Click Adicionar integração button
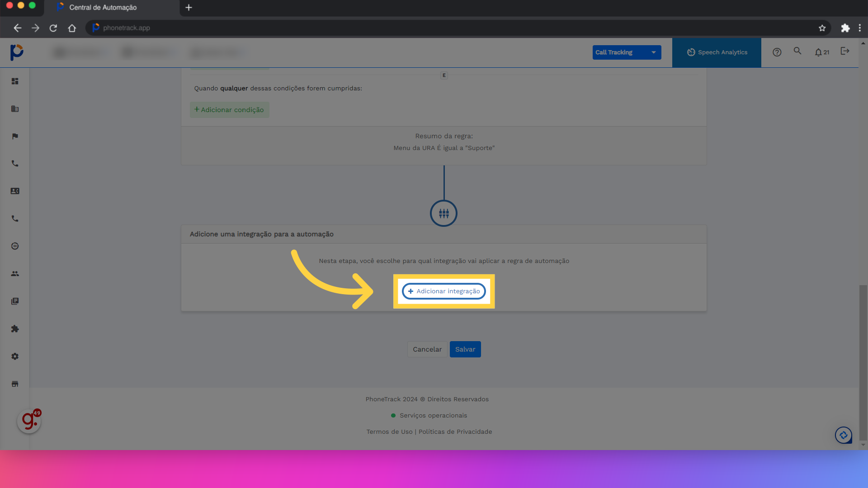Image resolution: width=868 pixels, height=488 pixels. [x=443, y=291]
